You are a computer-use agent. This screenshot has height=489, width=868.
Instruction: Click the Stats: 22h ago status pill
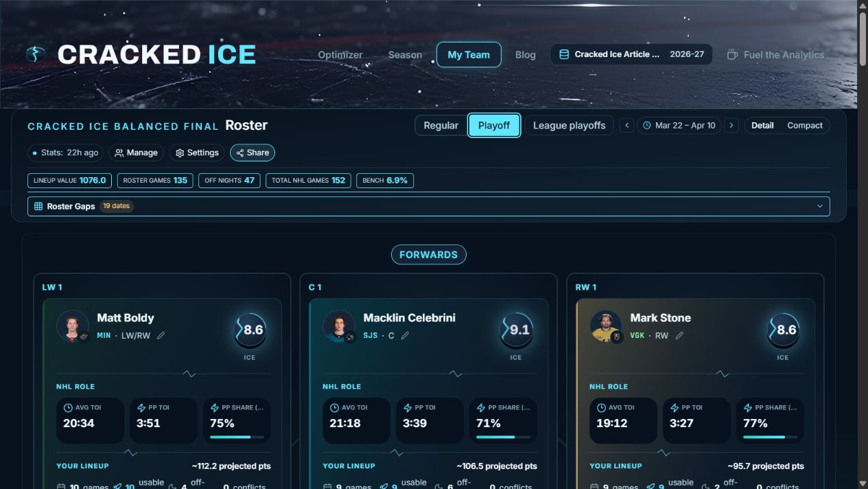(66, 152)
